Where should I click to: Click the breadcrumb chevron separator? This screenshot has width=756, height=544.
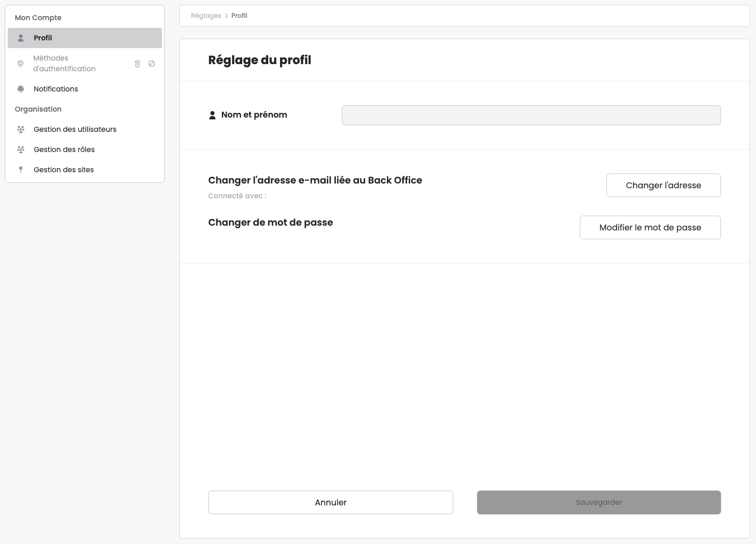click(226, 16)
